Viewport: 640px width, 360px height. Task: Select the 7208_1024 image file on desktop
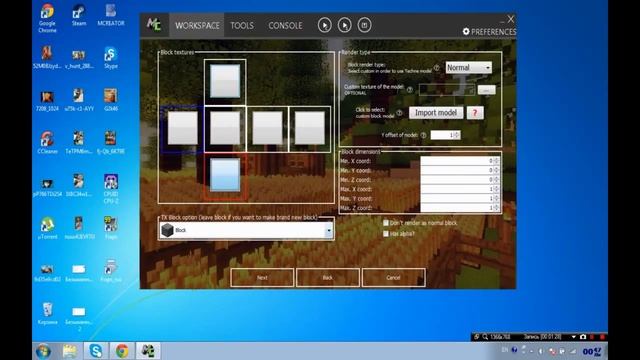click(x=47, y=100)
